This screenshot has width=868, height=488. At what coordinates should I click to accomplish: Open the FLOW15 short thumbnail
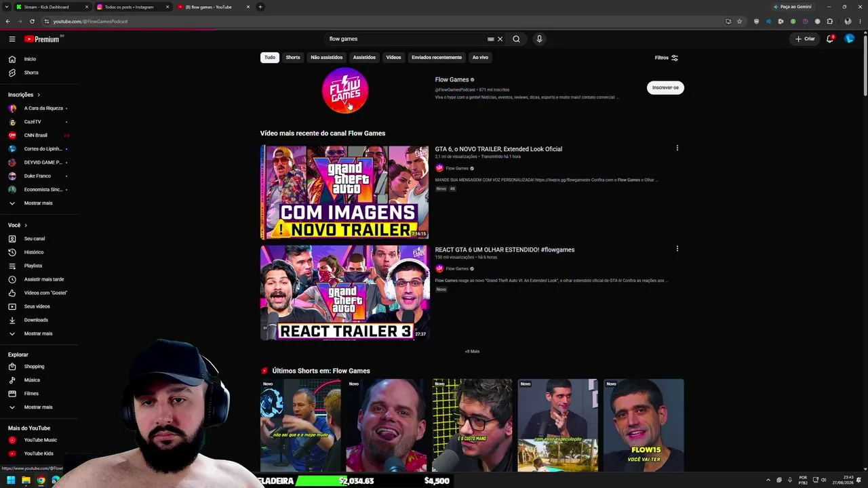point(644,426)
